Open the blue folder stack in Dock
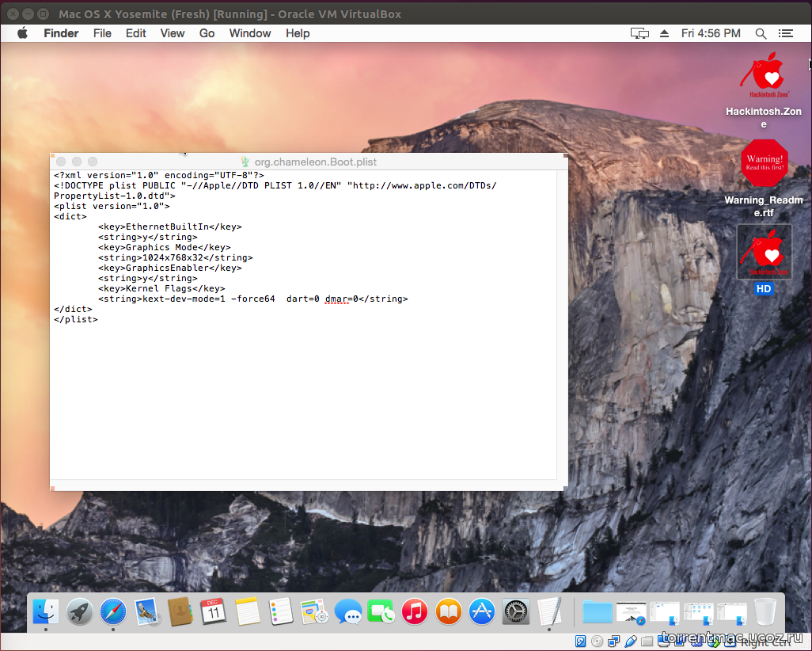This screenshot has height=651, width=812. coord(597,611)
